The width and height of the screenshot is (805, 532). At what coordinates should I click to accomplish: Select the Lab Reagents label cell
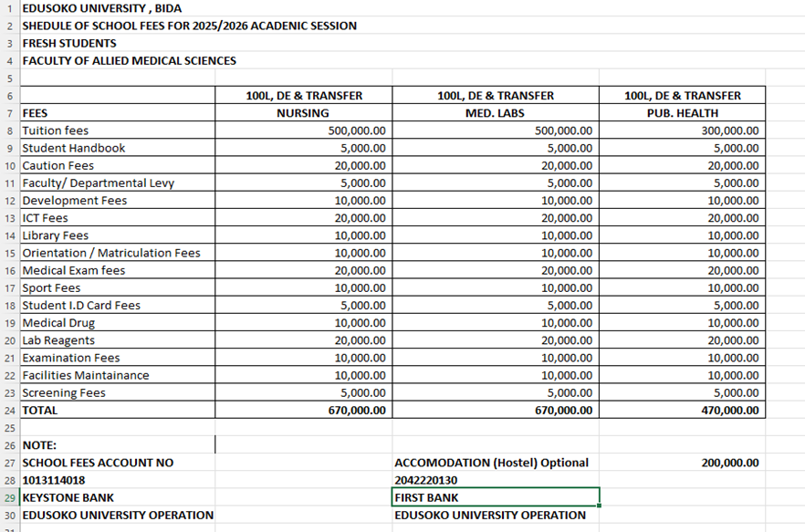tap(58, 340)
